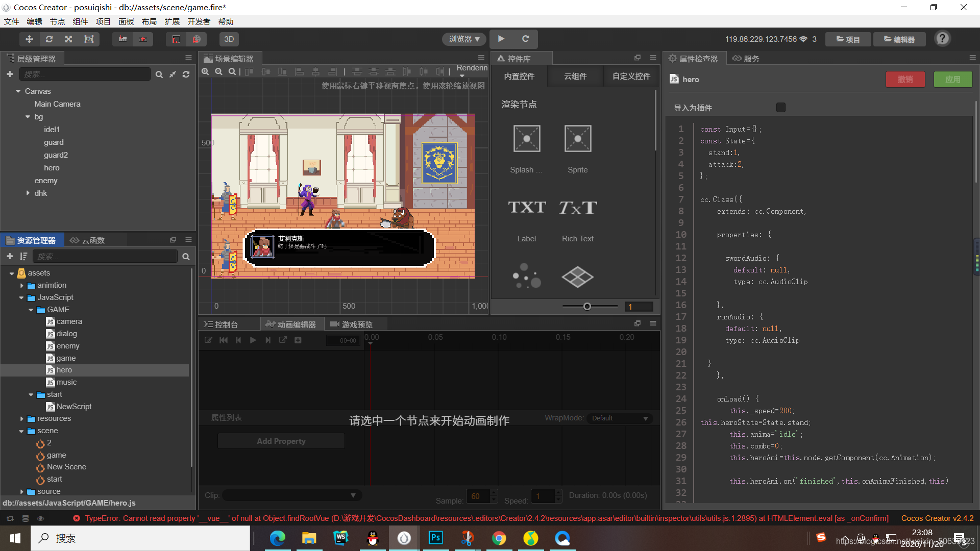Viewport: 980px width, 551px height.
Task: Open editor folder via 编辑器 button
Action: click(x=899, y=39)
